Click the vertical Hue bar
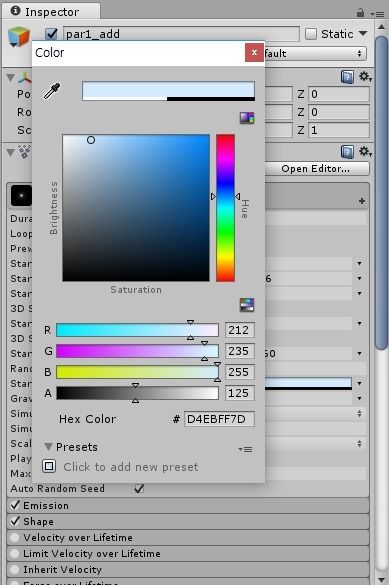Screen dimensions: 389x585 click(x=226, y=208)
